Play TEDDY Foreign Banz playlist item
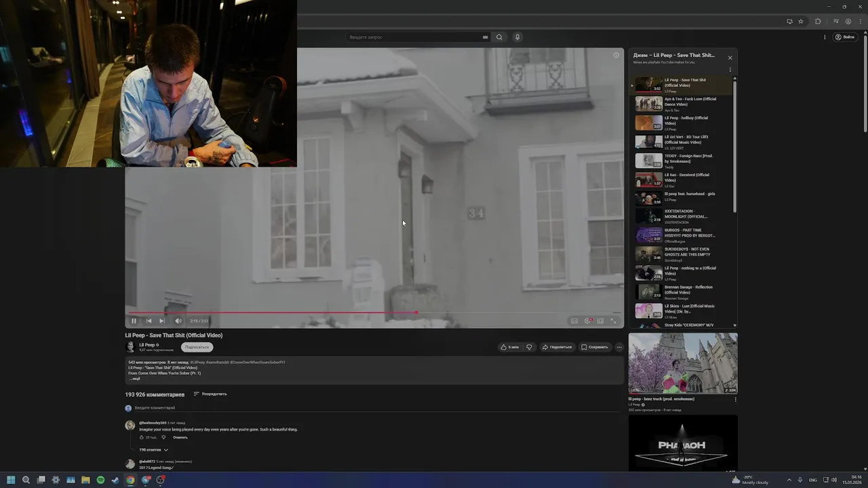This screenshot has width=868, height=488. point(683,161)
